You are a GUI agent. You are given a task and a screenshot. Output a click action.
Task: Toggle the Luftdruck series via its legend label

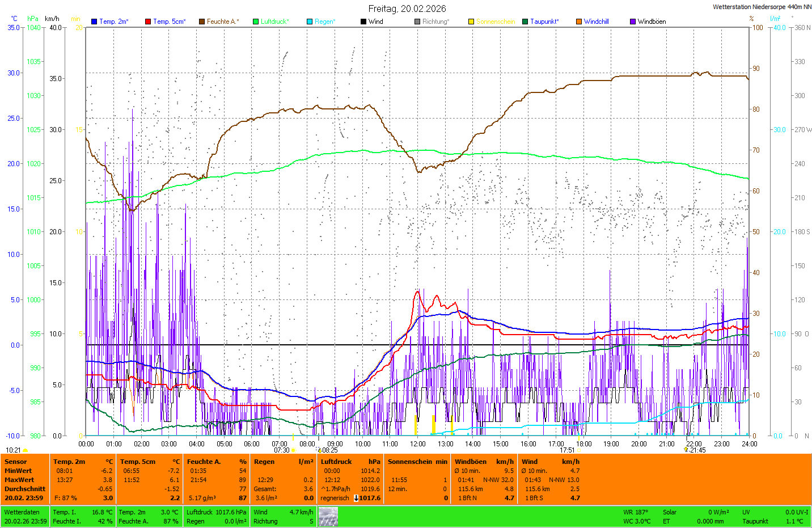pos(274,22)
